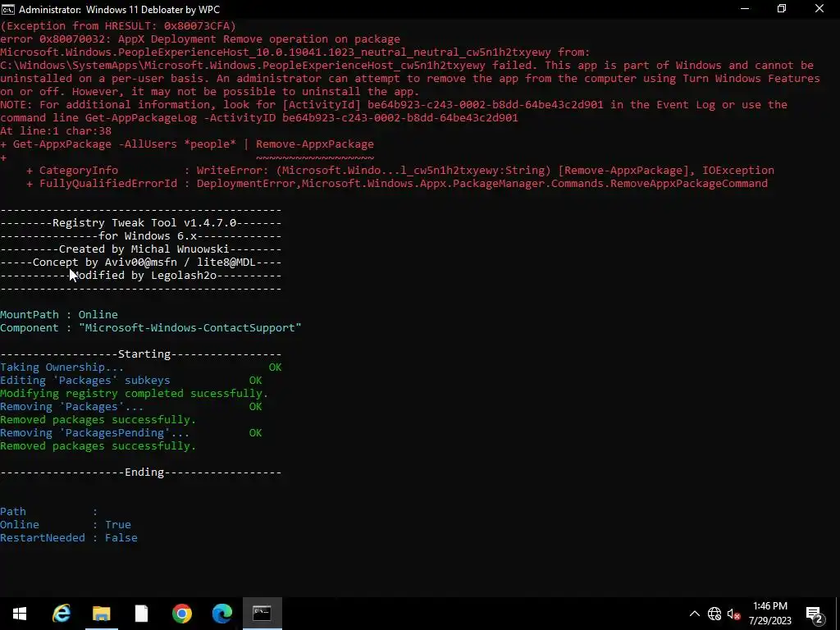Click the 'Created by Michal Wnuowski' line

click(141, 249)
